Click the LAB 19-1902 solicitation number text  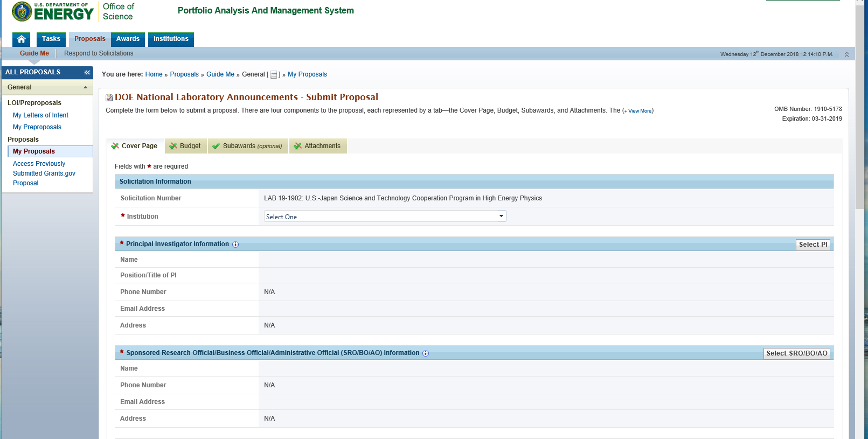point(403,198)
